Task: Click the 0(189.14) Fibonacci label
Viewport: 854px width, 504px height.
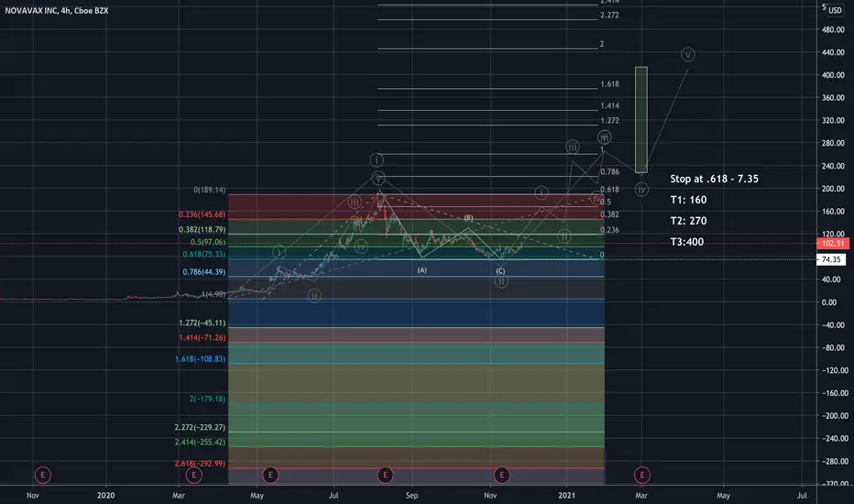Action: tap(210, 191)
